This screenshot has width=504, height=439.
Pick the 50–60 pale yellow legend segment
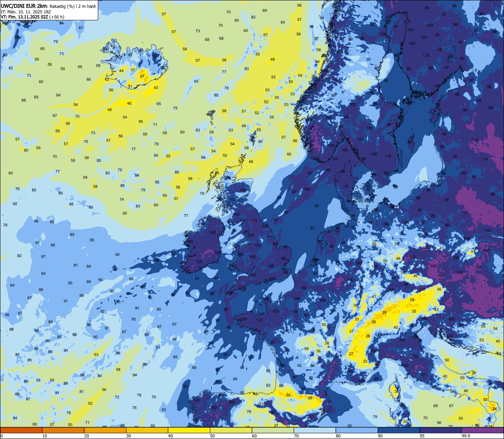pyautogui.click(x=231, y=430)
